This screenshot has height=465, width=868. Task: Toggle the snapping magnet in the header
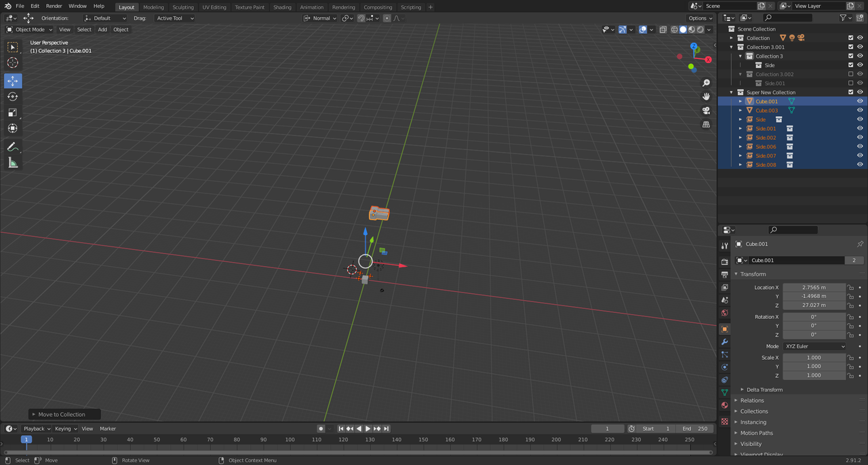coord(361,18)
